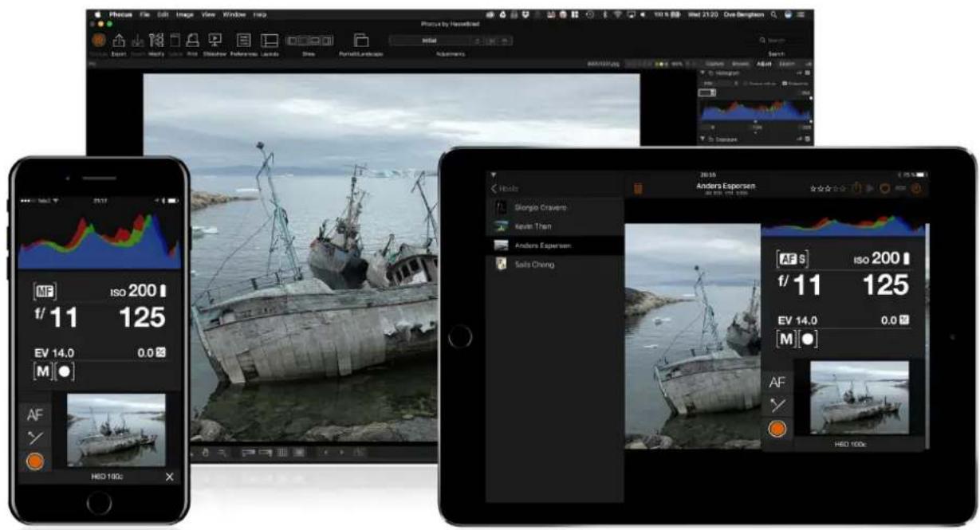Open Modify tool in Mac Phocus toolbar
This screenshot has width=980, height=530.
(155, 39)
